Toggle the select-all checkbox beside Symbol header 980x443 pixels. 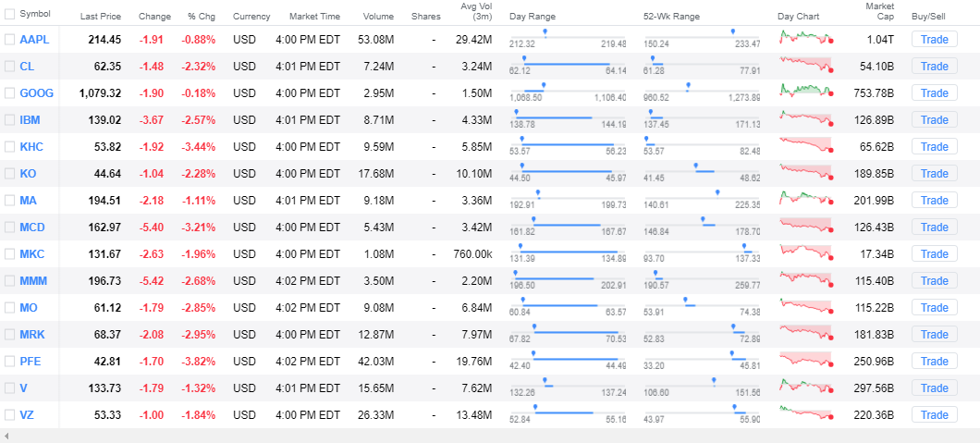[9, 15]
